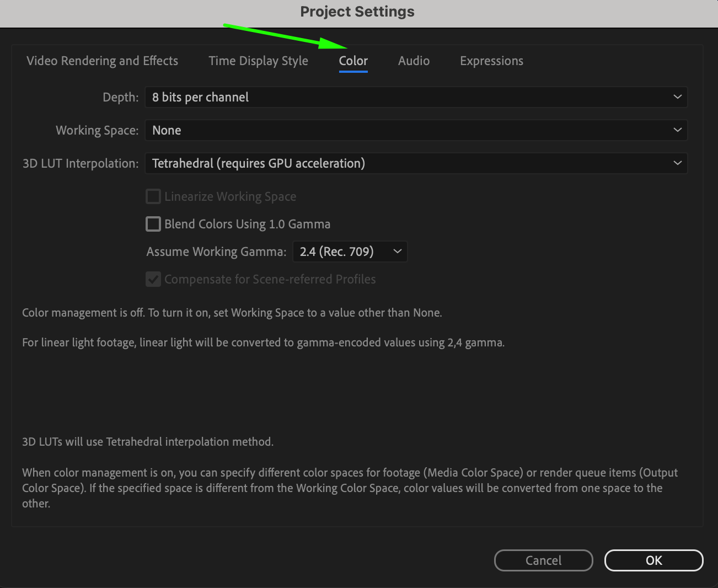Click the Cancel button
The width and height of the screenshot is (718, 588).
point(543,560)
